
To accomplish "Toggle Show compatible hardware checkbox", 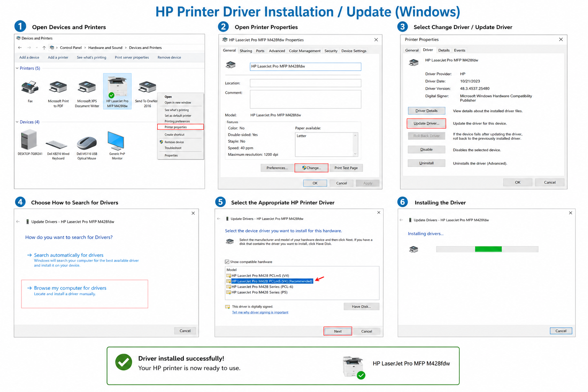I will click(227, 262).
